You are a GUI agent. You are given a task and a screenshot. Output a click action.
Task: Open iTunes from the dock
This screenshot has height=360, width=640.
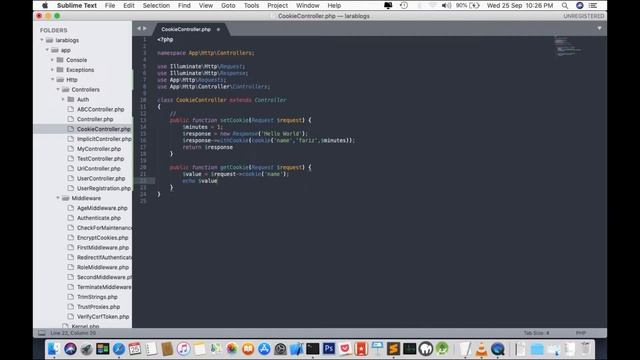(x=183, y=349)
